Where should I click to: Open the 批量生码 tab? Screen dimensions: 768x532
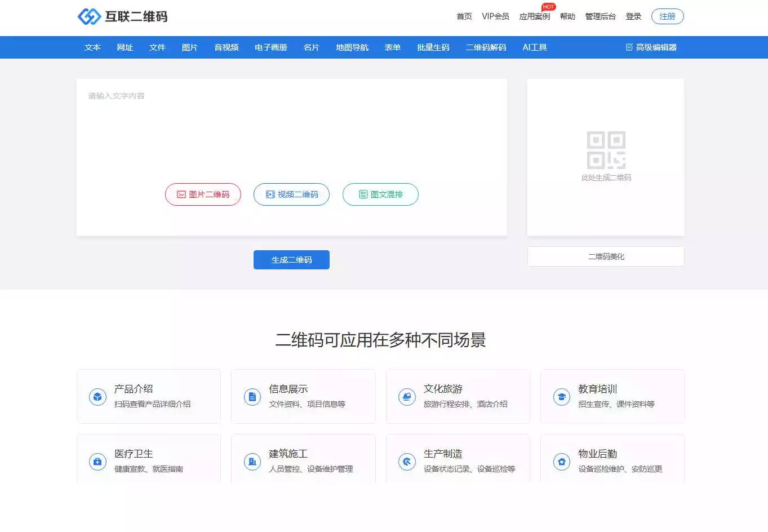click(x=433, y=47)
